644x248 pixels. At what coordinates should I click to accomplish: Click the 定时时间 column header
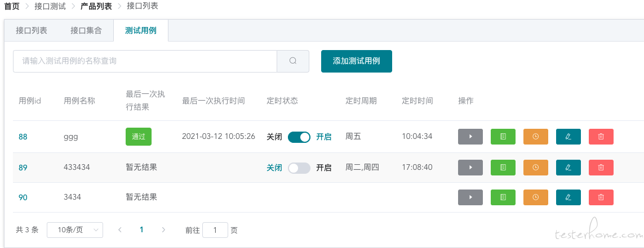click(x=418, y=101)
